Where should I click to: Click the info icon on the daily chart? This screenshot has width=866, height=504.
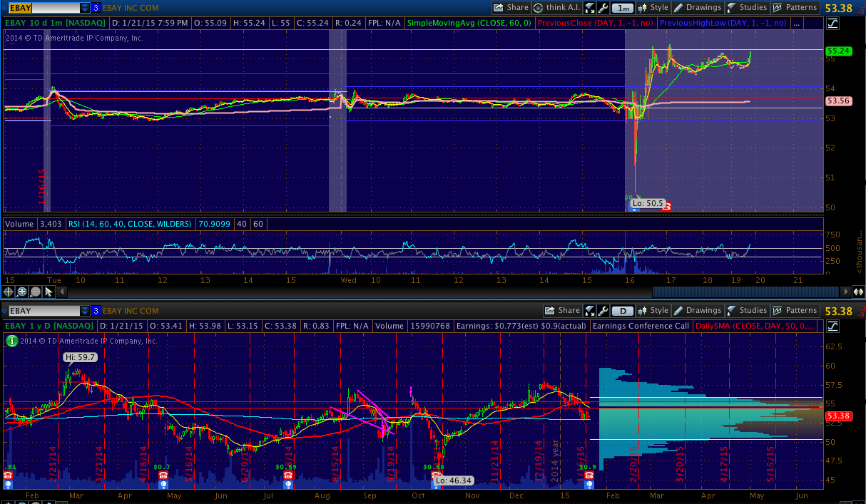pos(10,341)
